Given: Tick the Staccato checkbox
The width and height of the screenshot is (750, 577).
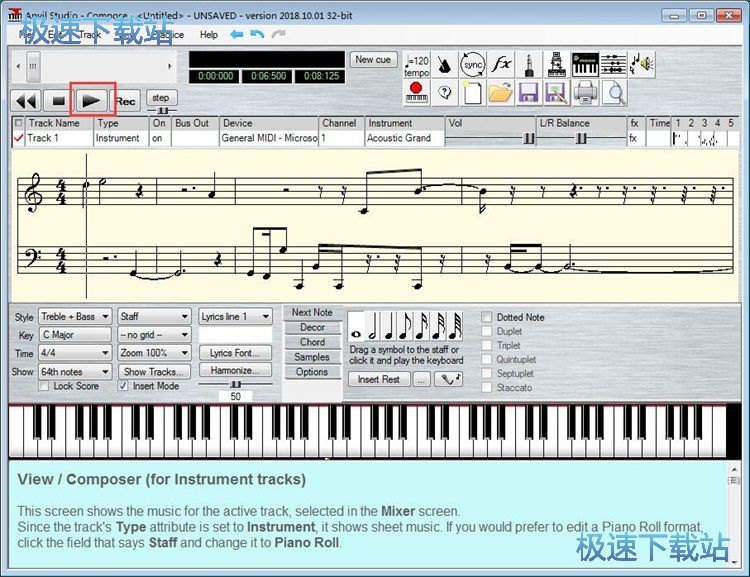Looking at the screenshot, I should click(x=486, y=388).
